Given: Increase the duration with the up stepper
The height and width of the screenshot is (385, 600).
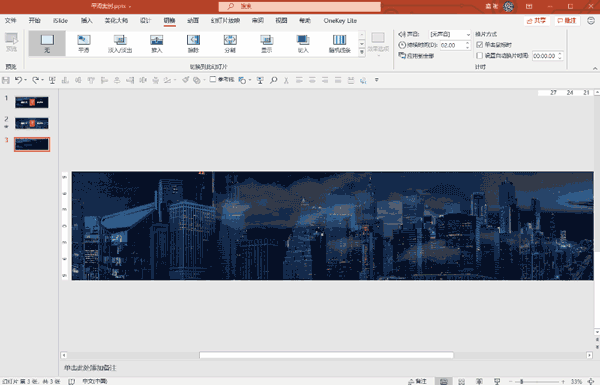Looking at the screenshot, I should (468, 43).
